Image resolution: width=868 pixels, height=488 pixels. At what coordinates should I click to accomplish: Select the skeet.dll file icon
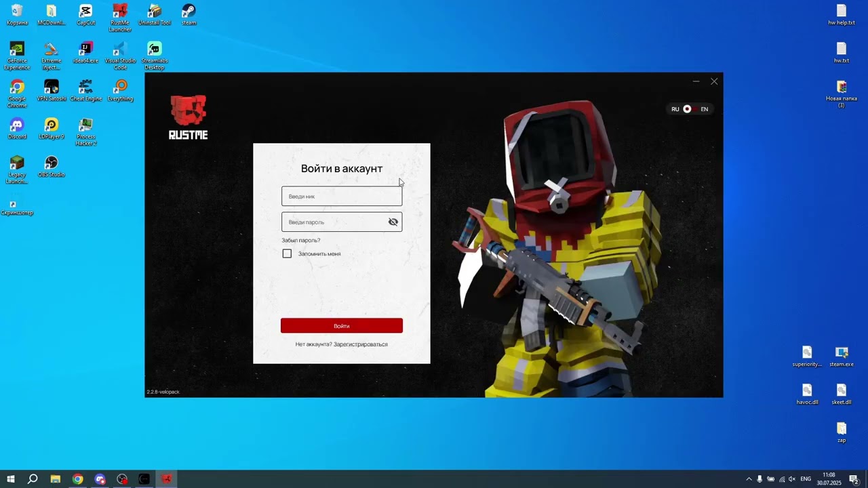point(842,394)
